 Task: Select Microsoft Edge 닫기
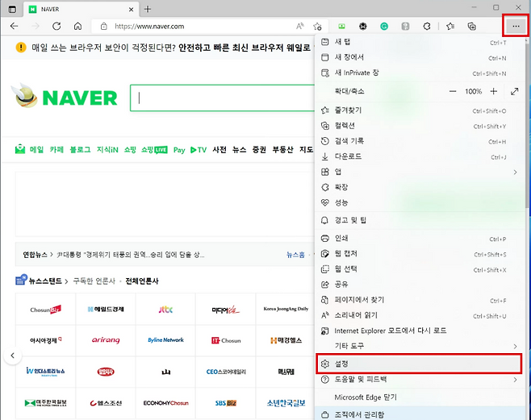[420, 397]
